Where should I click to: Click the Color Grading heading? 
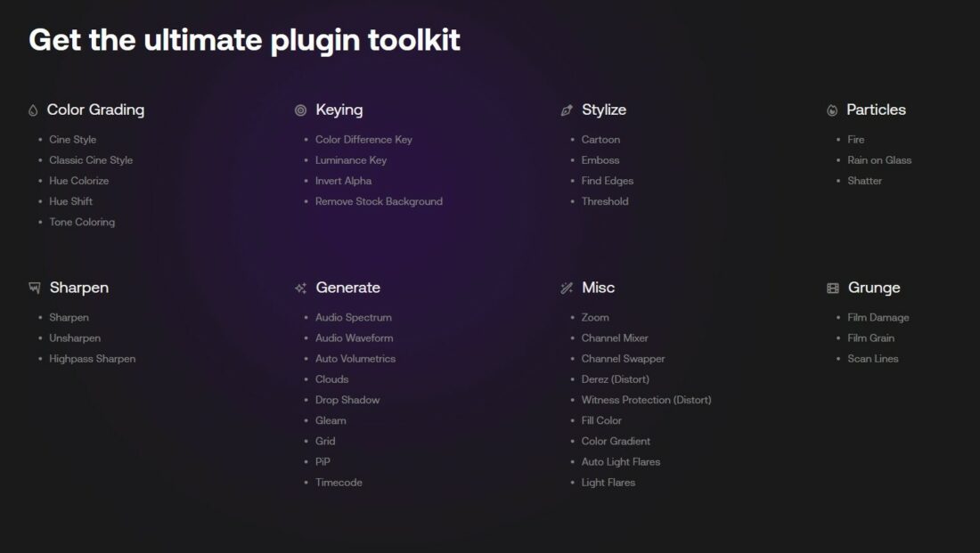[95, 110]
